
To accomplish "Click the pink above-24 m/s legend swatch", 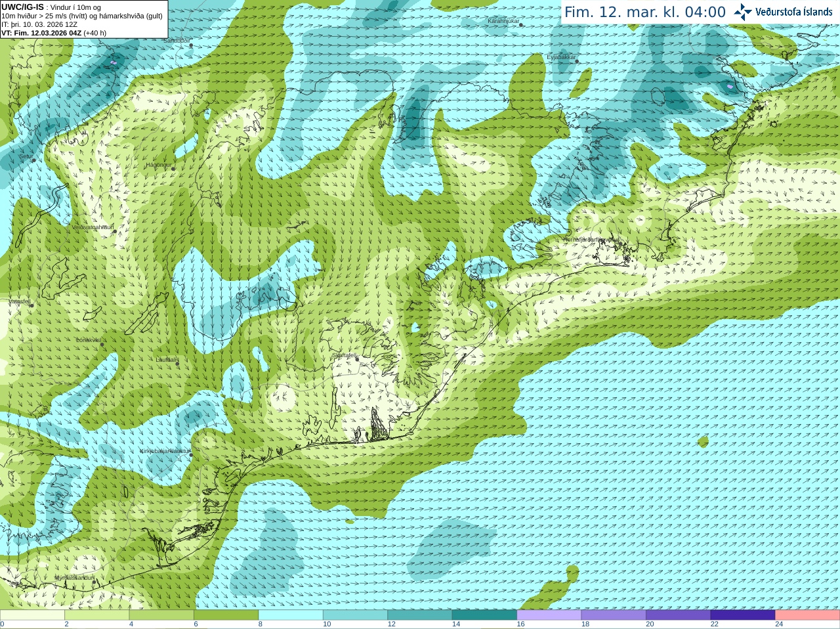I will pos(808,615).
